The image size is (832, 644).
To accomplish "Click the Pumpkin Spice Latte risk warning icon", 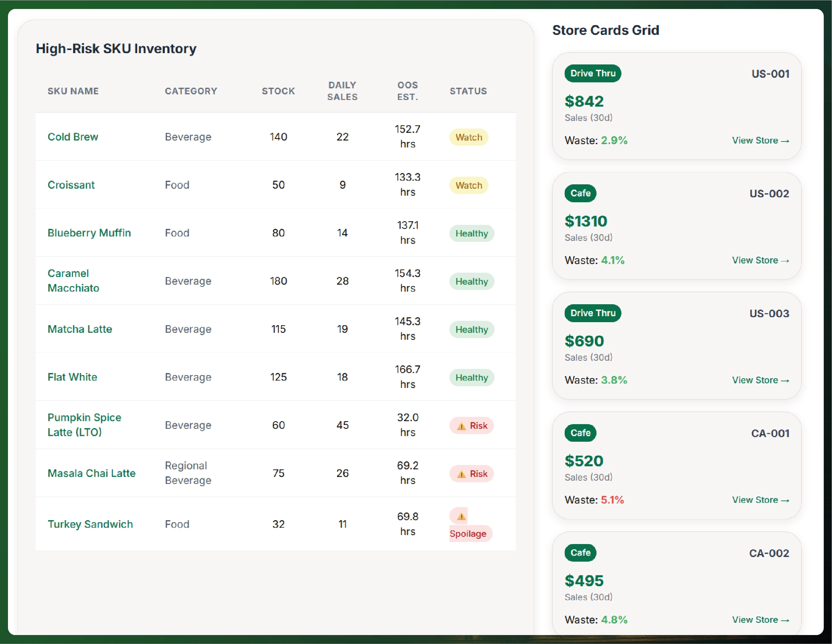I will click(461, 426).
